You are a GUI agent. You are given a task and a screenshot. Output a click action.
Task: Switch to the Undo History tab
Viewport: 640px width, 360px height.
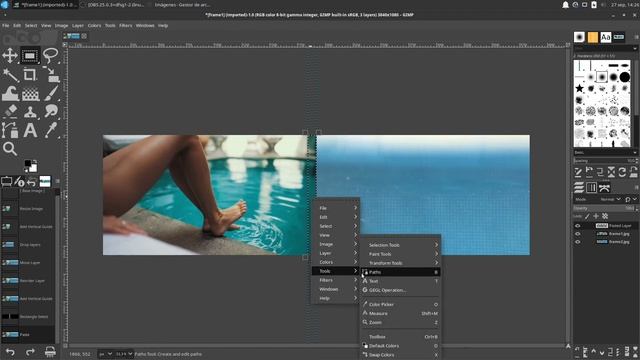point(32,181)
